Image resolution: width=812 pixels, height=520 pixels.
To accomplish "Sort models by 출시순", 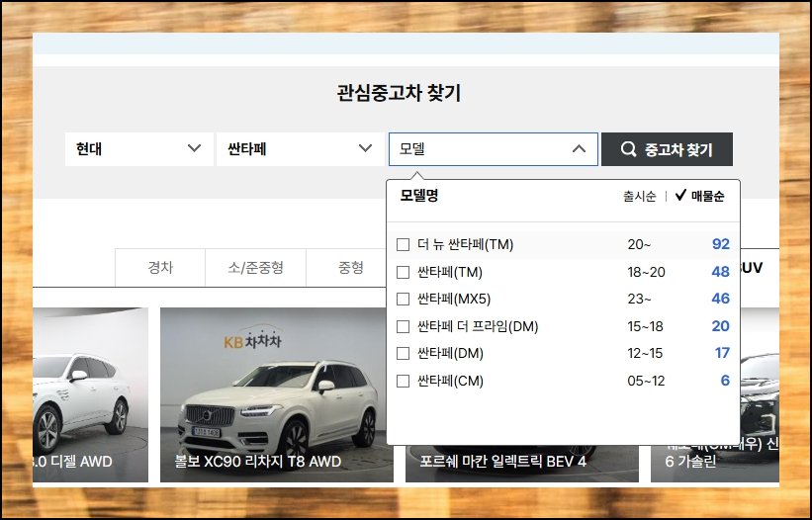I will tap(640, 196).
